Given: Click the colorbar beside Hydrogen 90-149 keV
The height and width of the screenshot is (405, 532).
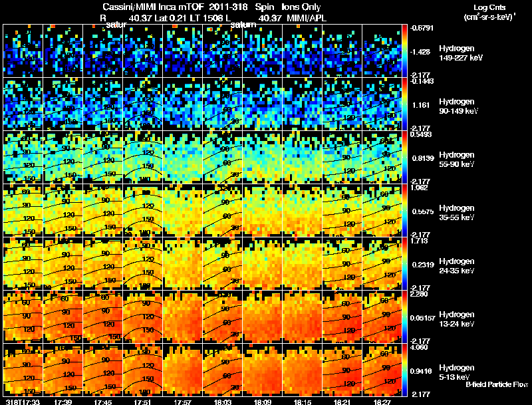Looking at the screenshot, I should (404, 104).
